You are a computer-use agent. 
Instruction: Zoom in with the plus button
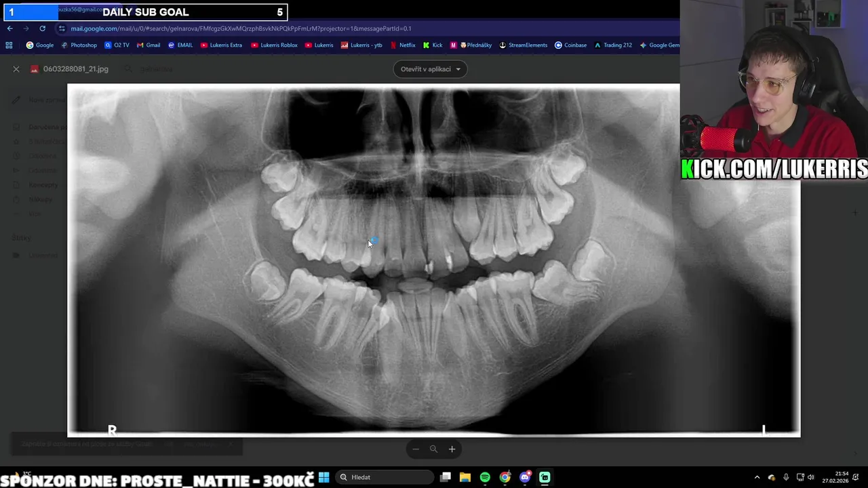pyautogui.click(x=452, y=449)
